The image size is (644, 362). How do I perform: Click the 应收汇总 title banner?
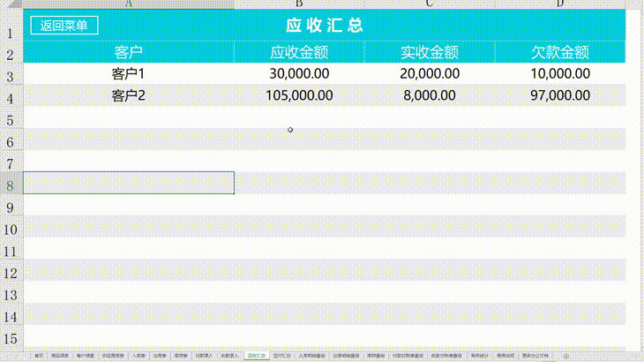point(325,26)
